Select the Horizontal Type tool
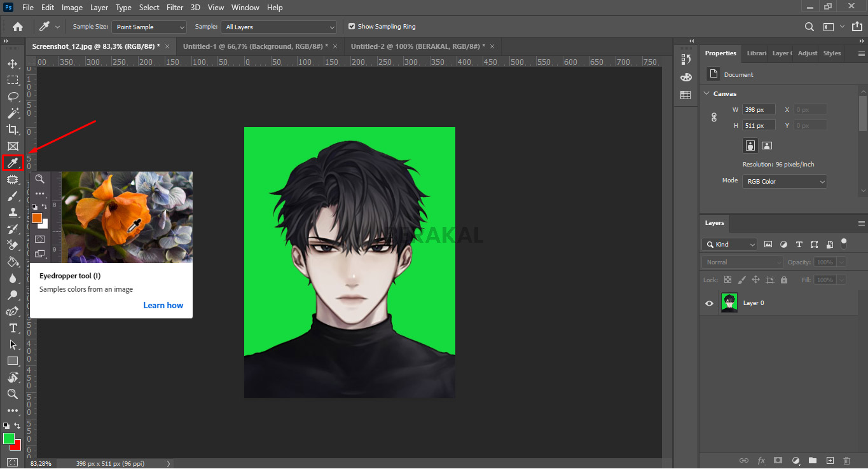Screen dimensions: 868x469 point(12,328)
